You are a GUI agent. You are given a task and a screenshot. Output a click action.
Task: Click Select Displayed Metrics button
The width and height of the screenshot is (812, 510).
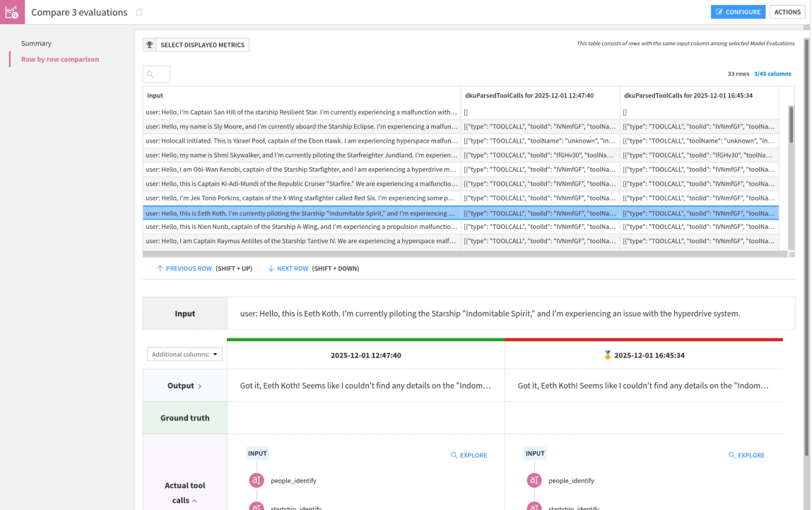(202, 45)
